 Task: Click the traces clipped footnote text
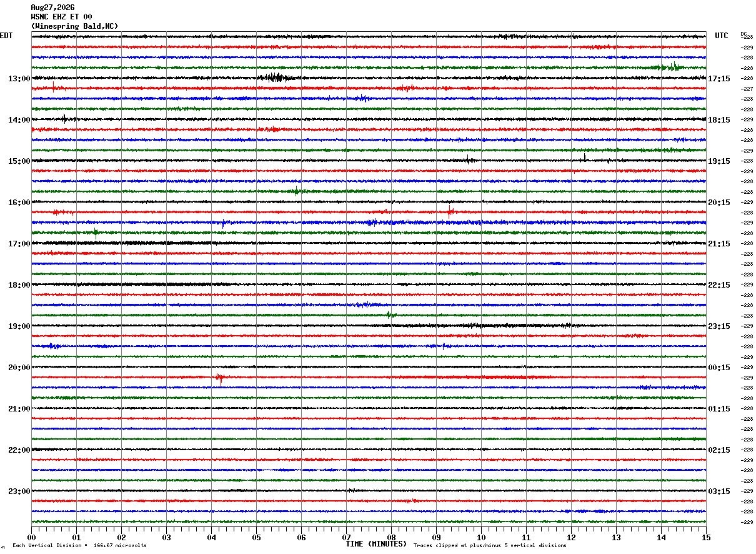(490, 545)
